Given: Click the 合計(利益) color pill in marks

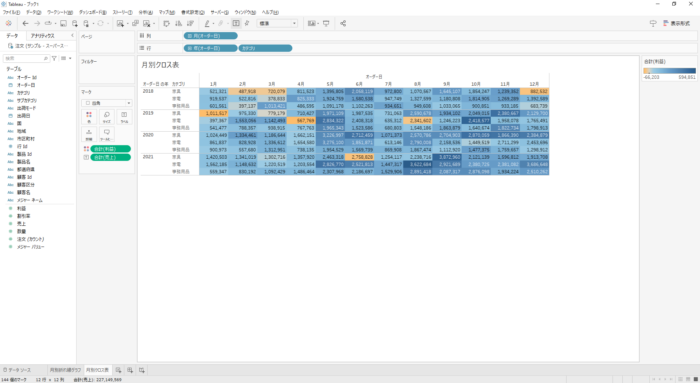Looking at the screenshot, I should click(x=110, y=149).
